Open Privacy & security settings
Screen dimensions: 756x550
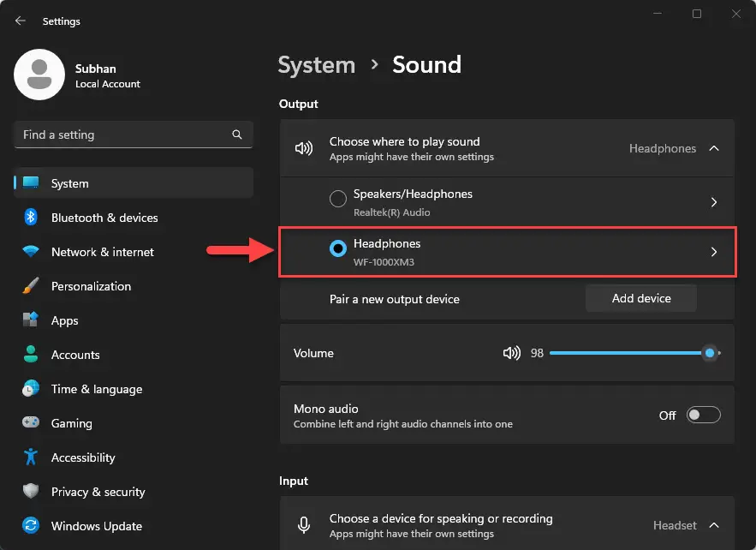[134, 491]
